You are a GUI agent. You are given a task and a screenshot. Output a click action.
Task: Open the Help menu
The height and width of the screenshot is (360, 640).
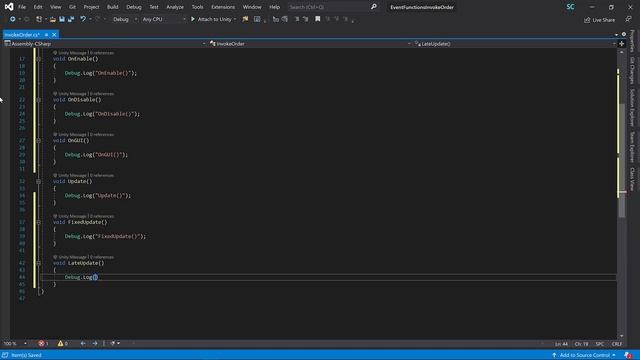click(274, 7)
